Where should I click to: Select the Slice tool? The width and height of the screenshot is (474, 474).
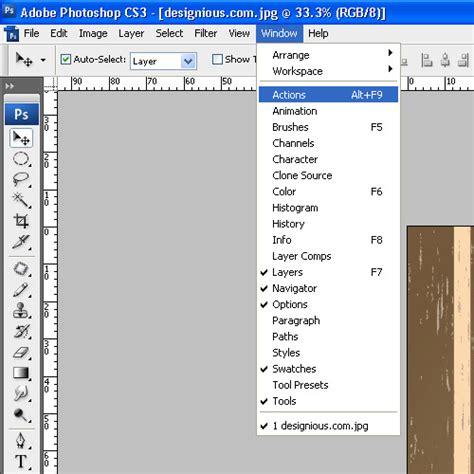[21, 242]
